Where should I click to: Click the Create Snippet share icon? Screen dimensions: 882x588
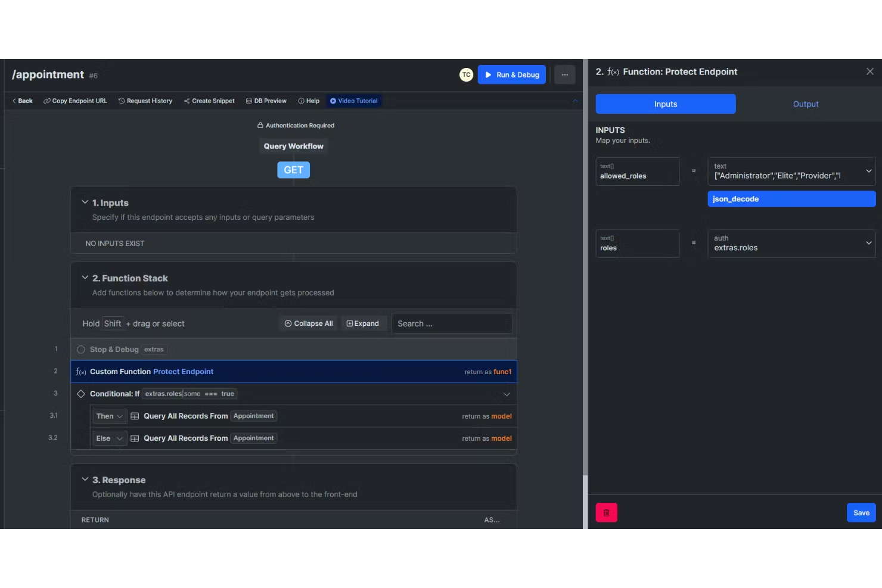coord(187,101)
